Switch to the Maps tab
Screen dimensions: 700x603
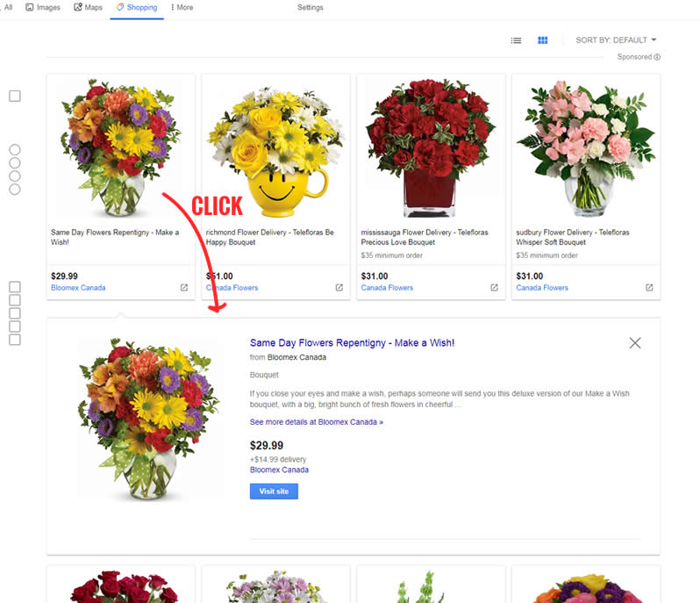pos(89,8)
